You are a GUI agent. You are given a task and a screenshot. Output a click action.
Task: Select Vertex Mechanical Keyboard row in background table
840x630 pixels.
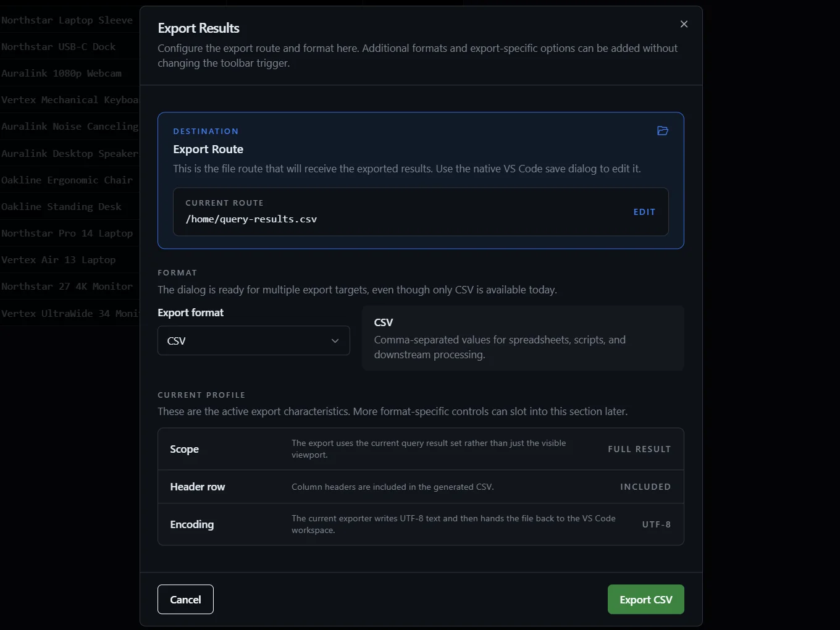point(70,99)
